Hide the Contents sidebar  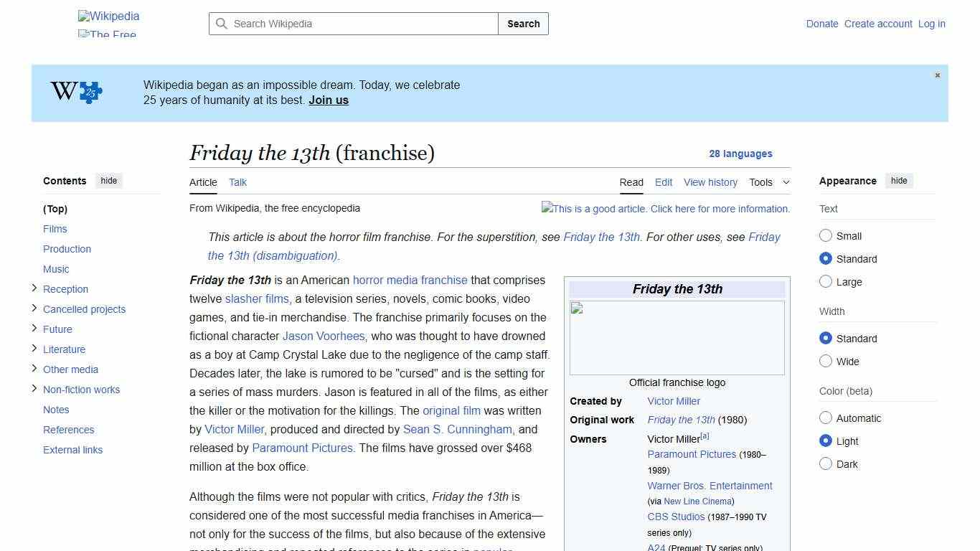click(108, 181)
